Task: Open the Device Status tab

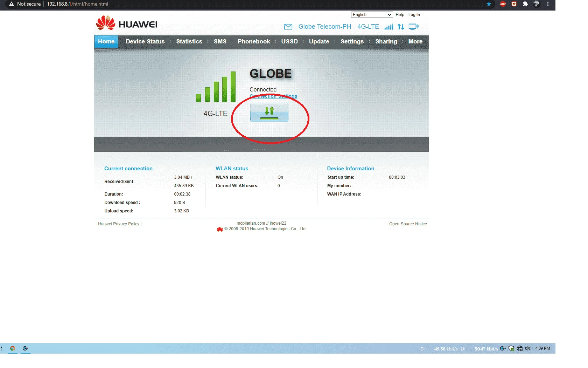Action: click(x=145, y=41)
